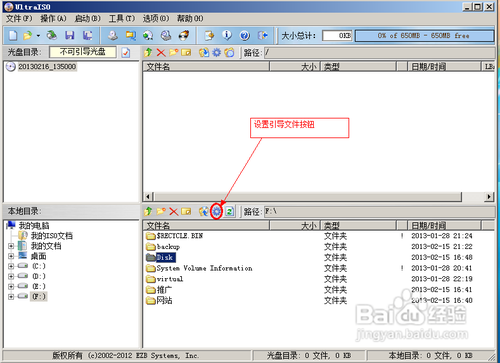Viewport: 500px width, 363px height.
Task: Click the extract globe icon in disc pane
Action: 204,52
